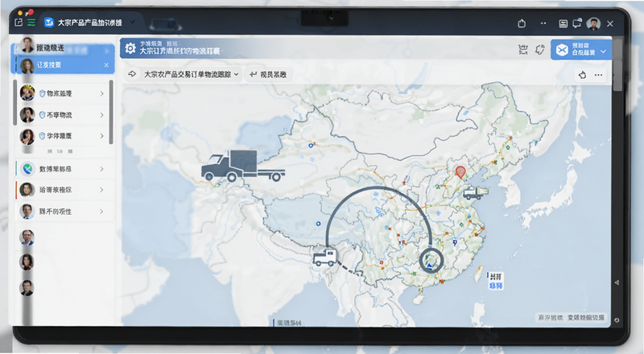644x354 pixels.
Task: Click the 视觉 button next to the dropdown
Action: (x=268, y=74)
